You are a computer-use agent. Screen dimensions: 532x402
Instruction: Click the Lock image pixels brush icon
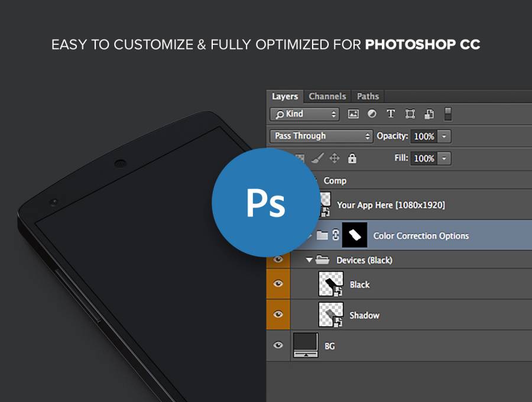[x=317, y=158]
